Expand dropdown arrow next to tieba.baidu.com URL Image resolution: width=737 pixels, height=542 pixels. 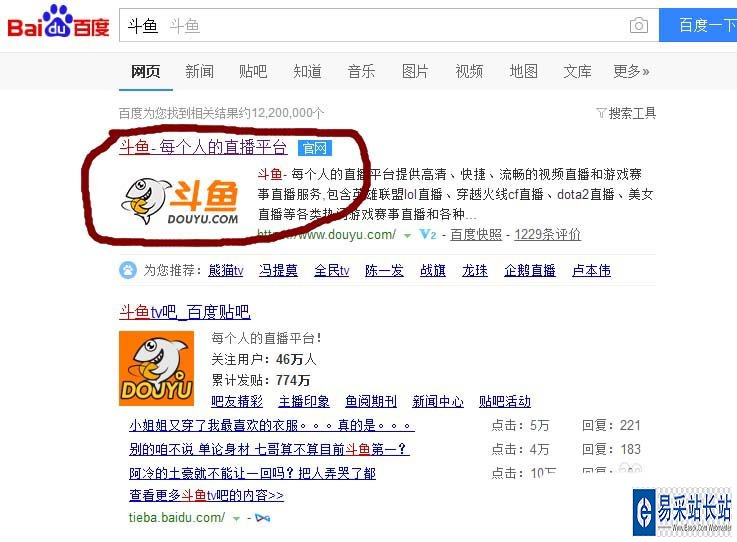pyautogui.click(x=236, y=518)
